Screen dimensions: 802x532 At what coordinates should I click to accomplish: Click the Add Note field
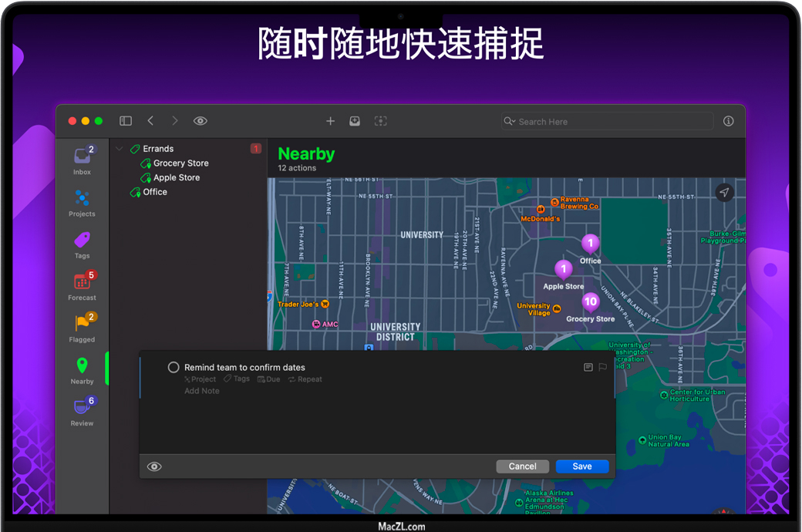tap(202, 391)
